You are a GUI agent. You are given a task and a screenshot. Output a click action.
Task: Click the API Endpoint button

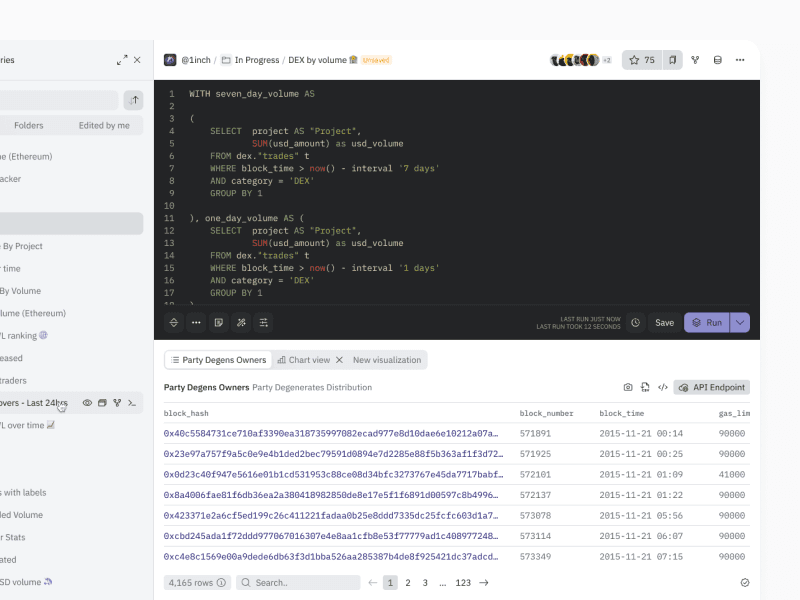click(x=711, y=387)
